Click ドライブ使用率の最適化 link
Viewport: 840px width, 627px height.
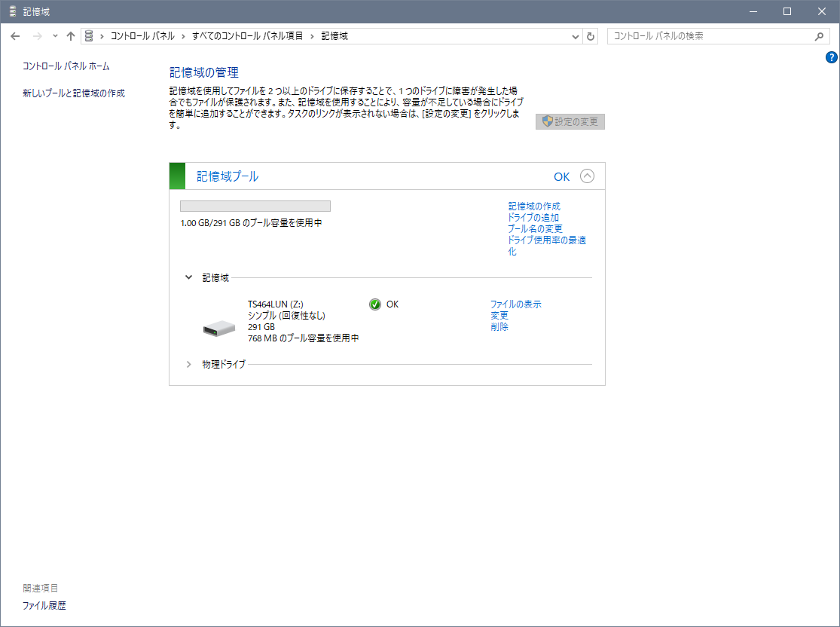tap(547, 246)
